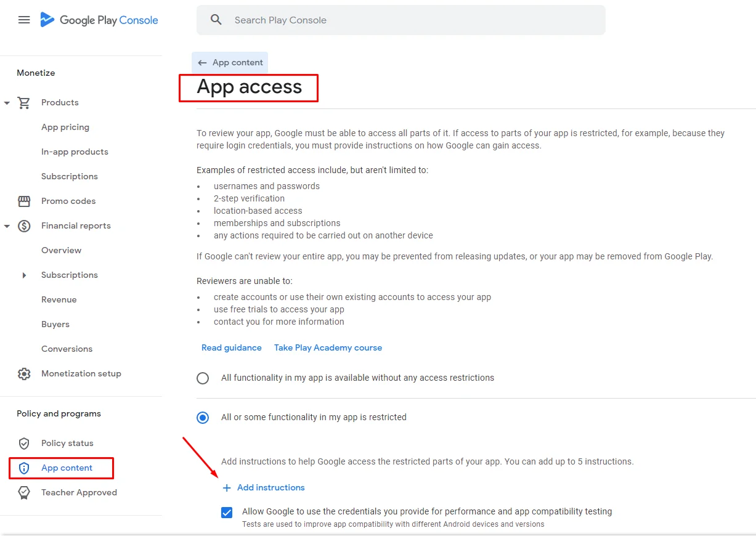The image size is (756, 536).
Task: Open App pricing in sidebar
Action: (x=65, y=127)
